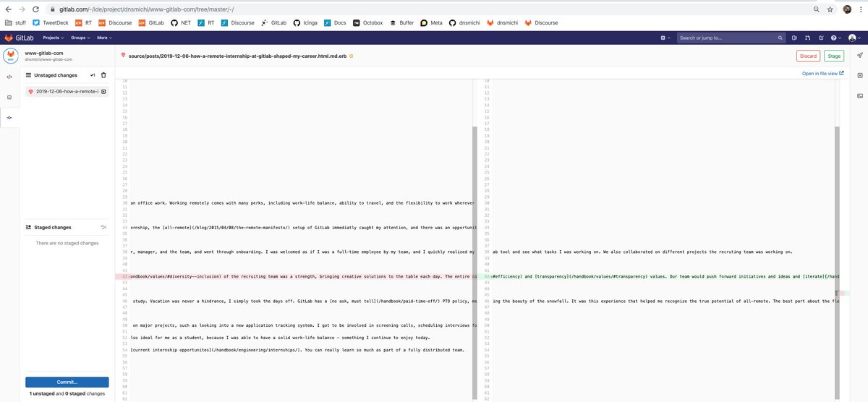Open the Review activity view in sidebar
The width and height of the screenshot is (868, 402).
coord(9,97)
